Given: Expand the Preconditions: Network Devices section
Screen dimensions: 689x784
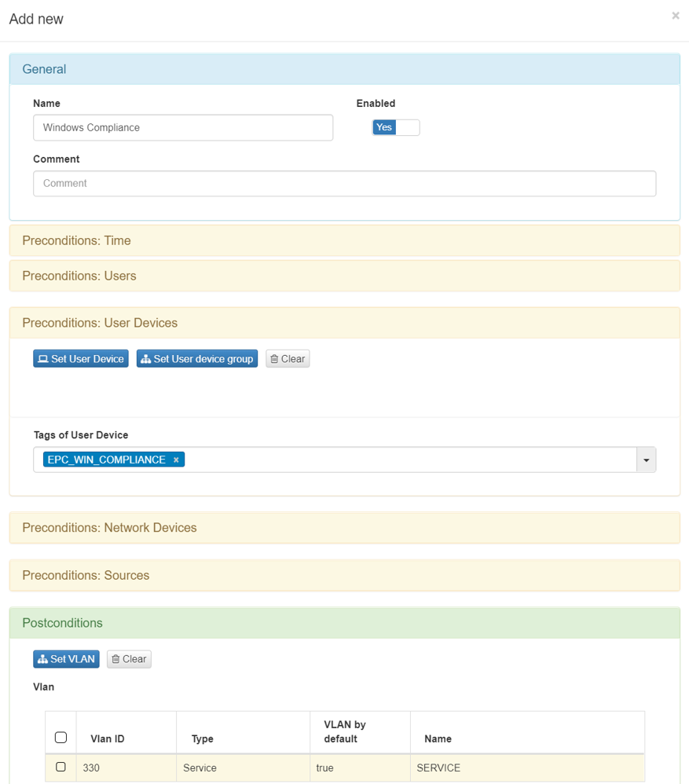Looking at the screenshot, I should click(109, 528).
